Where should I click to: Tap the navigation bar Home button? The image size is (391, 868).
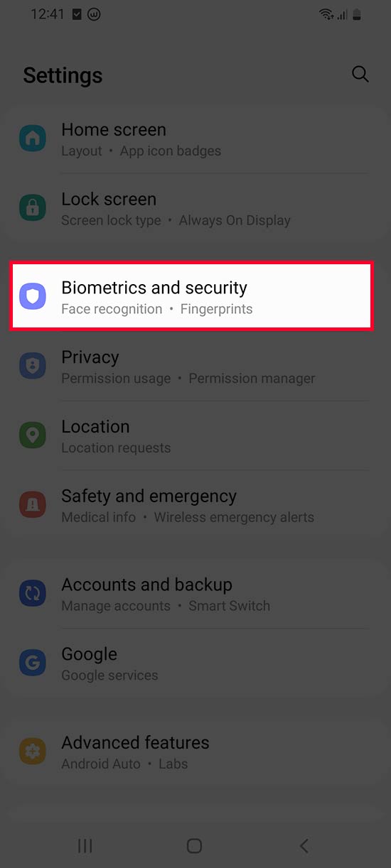(x=194, y=845)
